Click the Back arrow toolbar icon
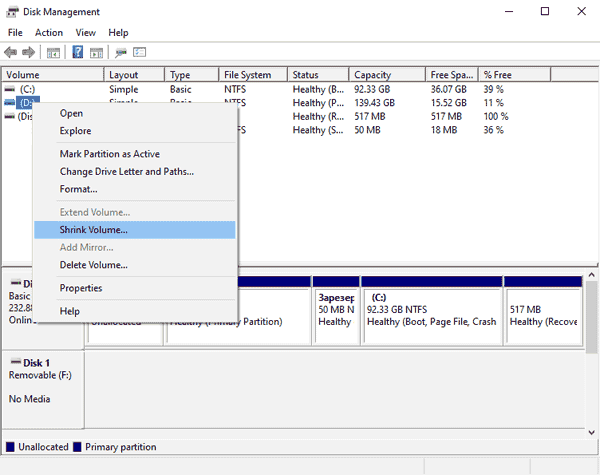Viewport: 600px width, 475px height. point(10,52)
